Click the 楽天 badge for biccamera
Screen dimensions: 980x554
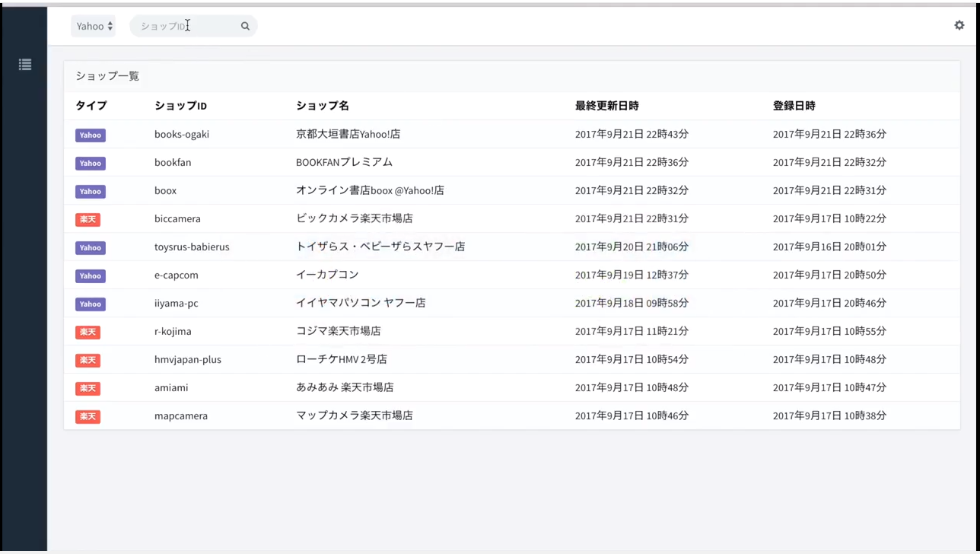pyautogui.click(x=87, y=219)
